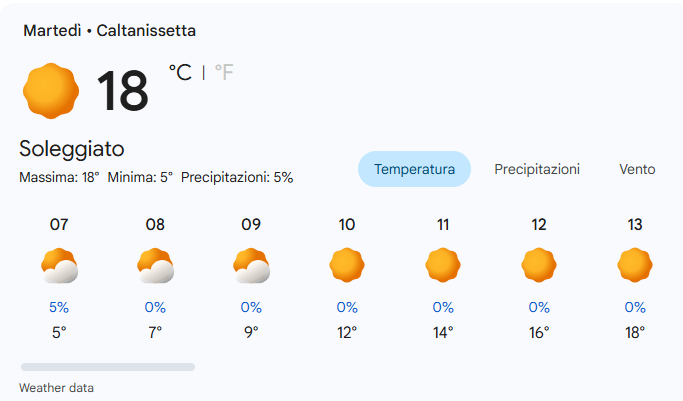Switch to the Precipitazioni tab
The height and width of the screenshot is (401, 683).
(x=537, y=170)
